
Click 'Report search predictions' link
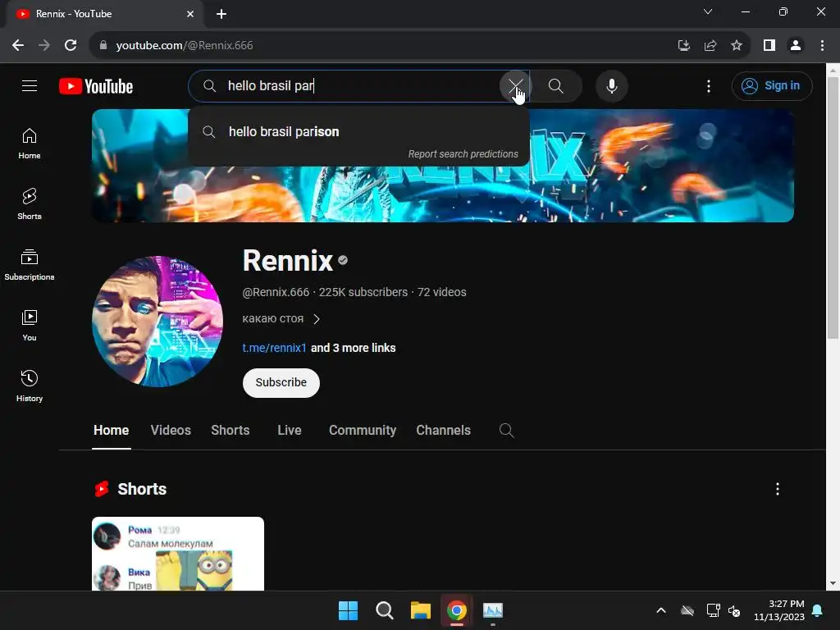pos(463,154)
